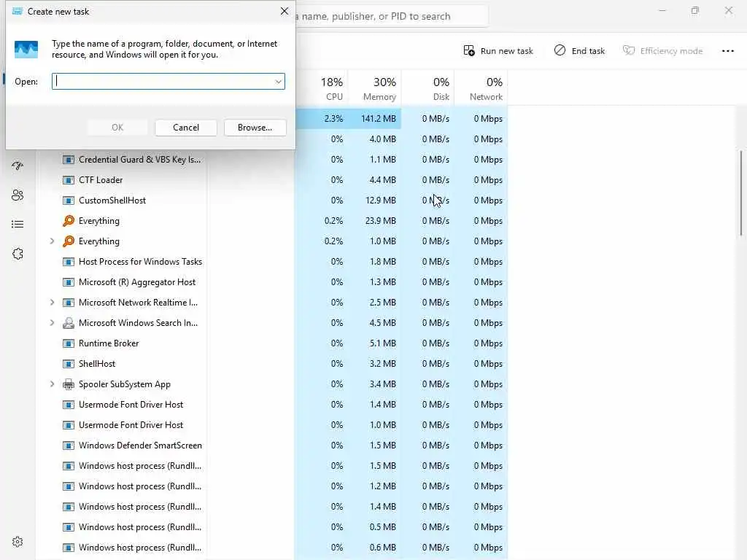This screenshot has width=747, height=560.
Task: Close the Create new task dialog
Action: click(x=285, y=11)
